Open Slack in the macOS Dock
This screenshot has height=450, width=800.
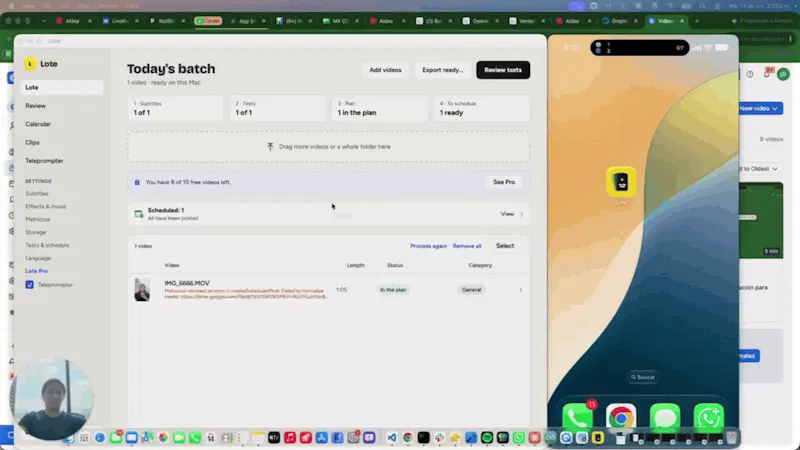(x=439, y=438)
